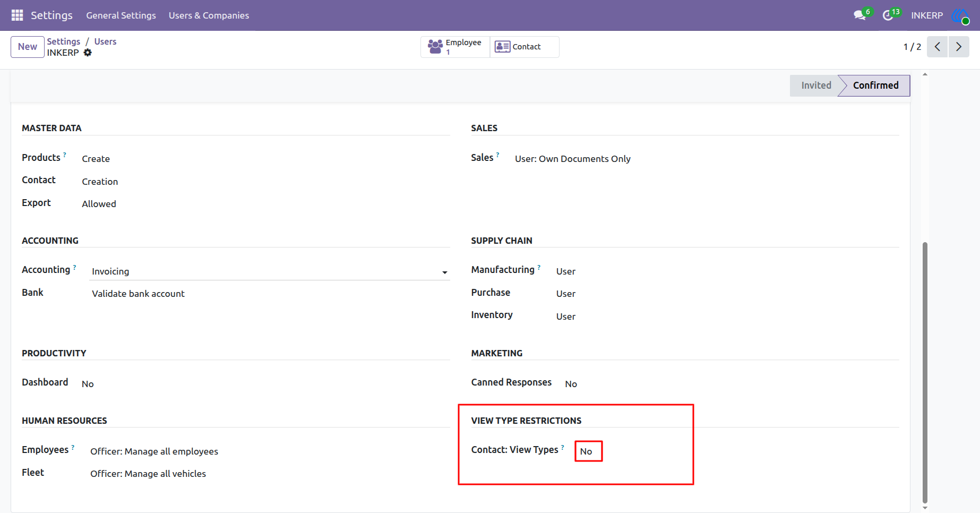
Task: Go to Users breadcrumb link
Action: [x=105, y=41]
